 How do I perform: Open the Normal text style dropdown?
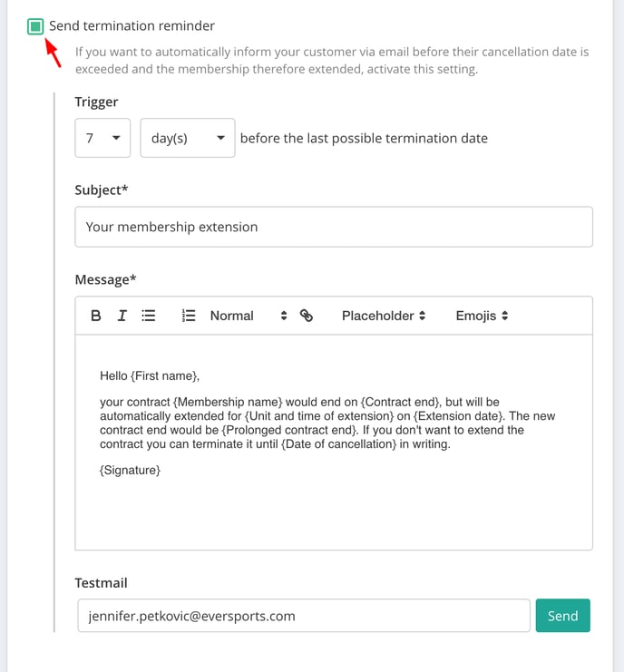pyautogui.click(x=249, y=316)
